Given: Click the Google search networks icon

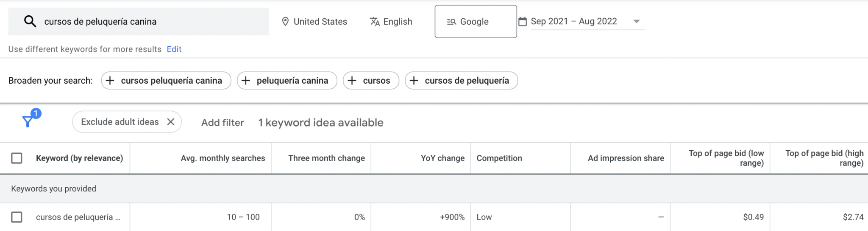Looking at the screenshot, I should coord(451,22).
